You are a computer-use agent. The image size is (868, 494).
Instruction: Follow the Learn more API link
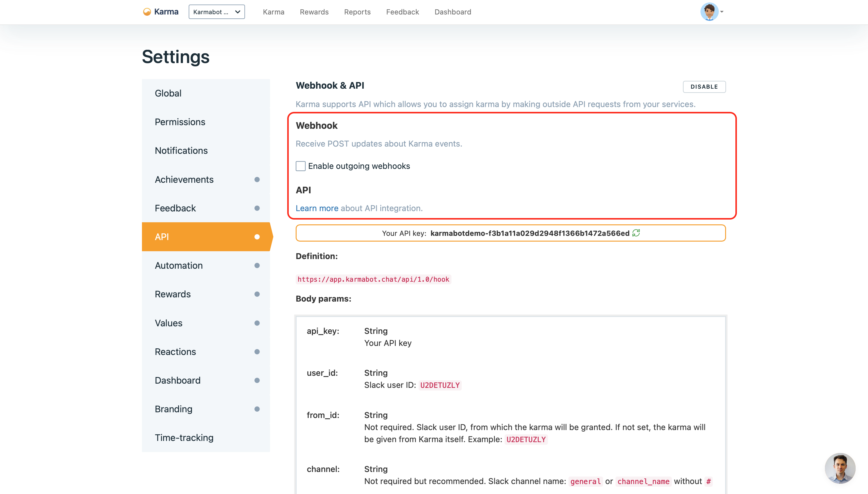[317, 208]
